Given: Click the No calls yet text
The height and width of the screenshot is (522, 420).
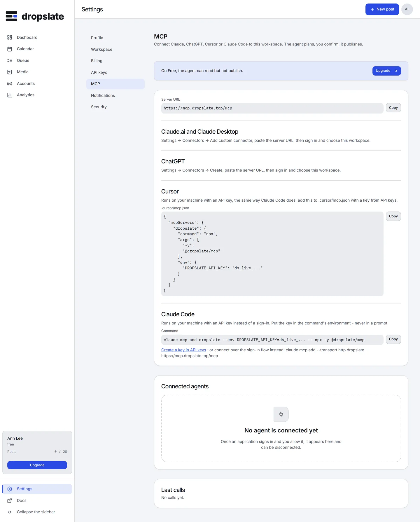Looking at the screenshot, I should tap(173, 498).
